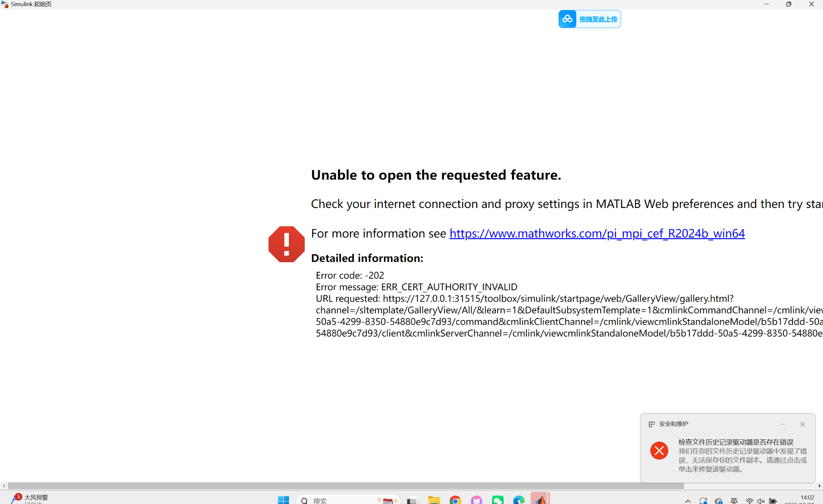Launch Google Chrome from taskbar

pyautogui.click(x=455, y=500)
